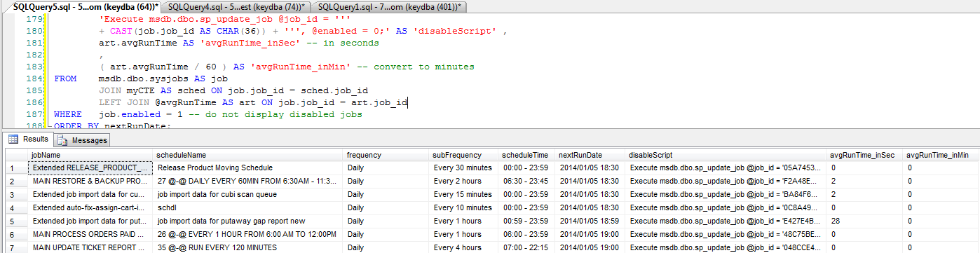Open the Results tab

pos(29,139)
